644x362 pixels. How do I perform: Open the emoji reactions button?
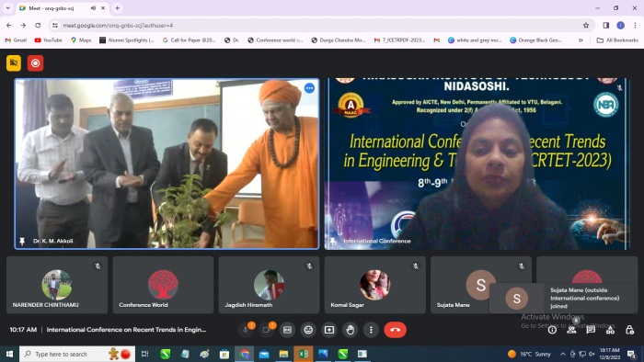pyautogui.click(x=308, y=330)
